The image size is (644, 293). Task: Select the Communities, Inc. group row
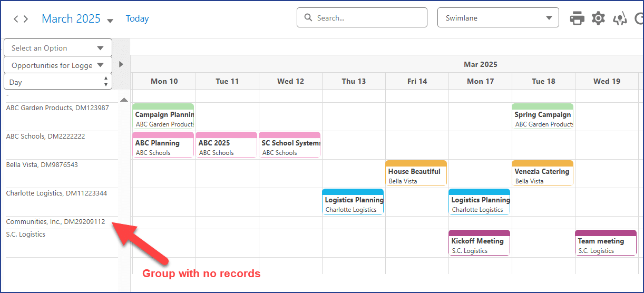pos(55,222)
